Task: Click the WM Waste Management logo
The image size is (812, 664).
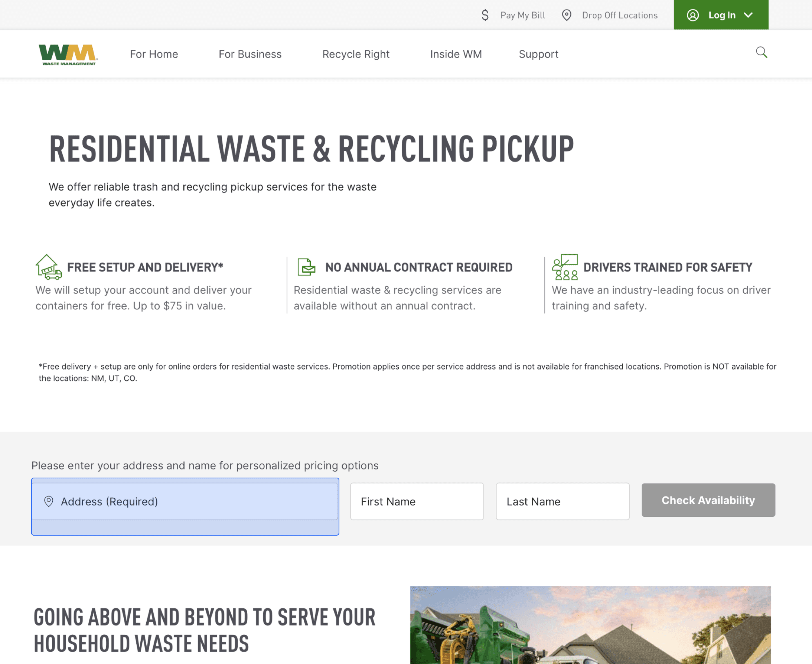Action: [x=68, y=54]
